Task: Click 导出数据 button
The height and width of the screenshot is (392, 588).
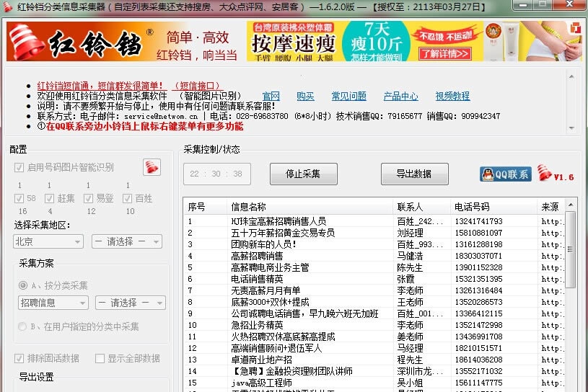Action: (414, 174)
